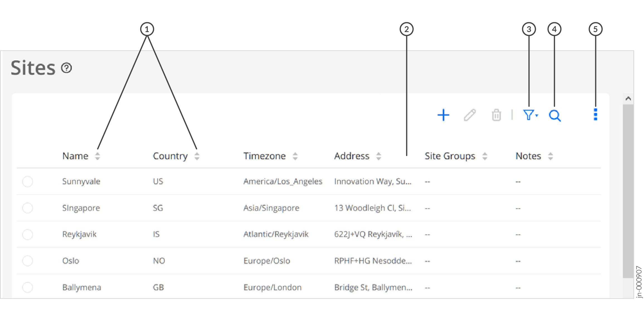Click the filter dropdown caret beside the funnel icon
Screen dimensions: 644x325
537,115
